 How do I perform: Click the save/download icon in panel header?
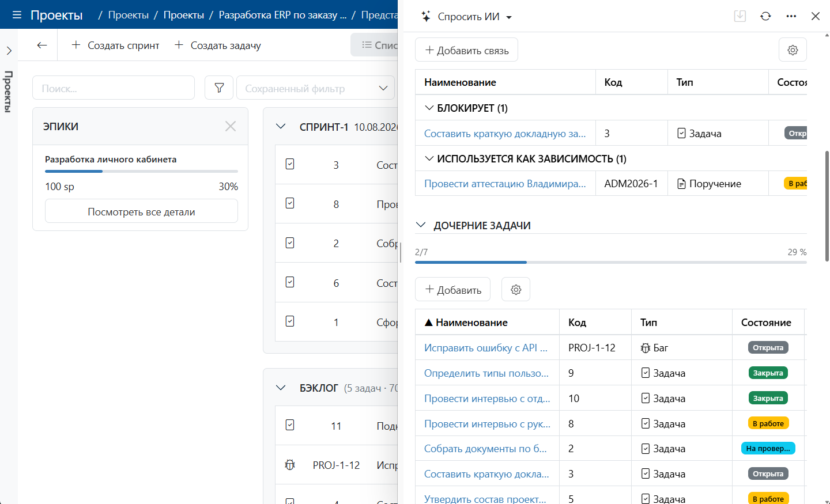pyautogui.click(x=740, y=16)
